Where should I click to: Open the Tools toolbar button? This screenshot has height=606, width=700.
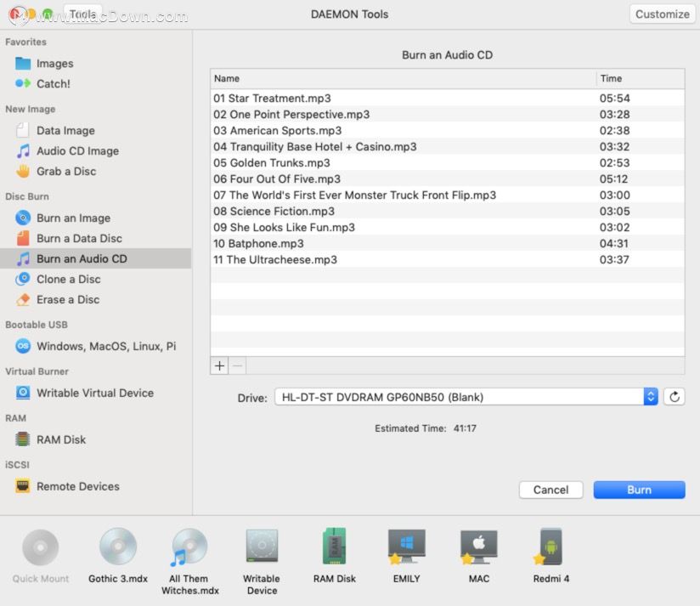coord(82,14)
